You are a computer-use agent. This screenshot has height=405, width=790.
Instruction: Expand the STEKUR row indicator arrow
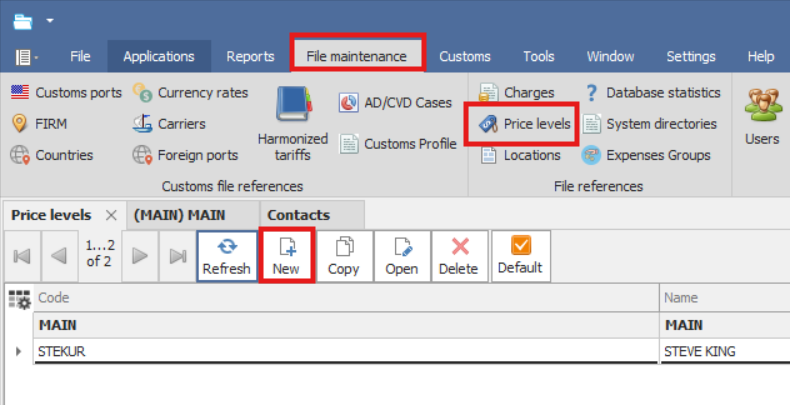pos(19,351)
